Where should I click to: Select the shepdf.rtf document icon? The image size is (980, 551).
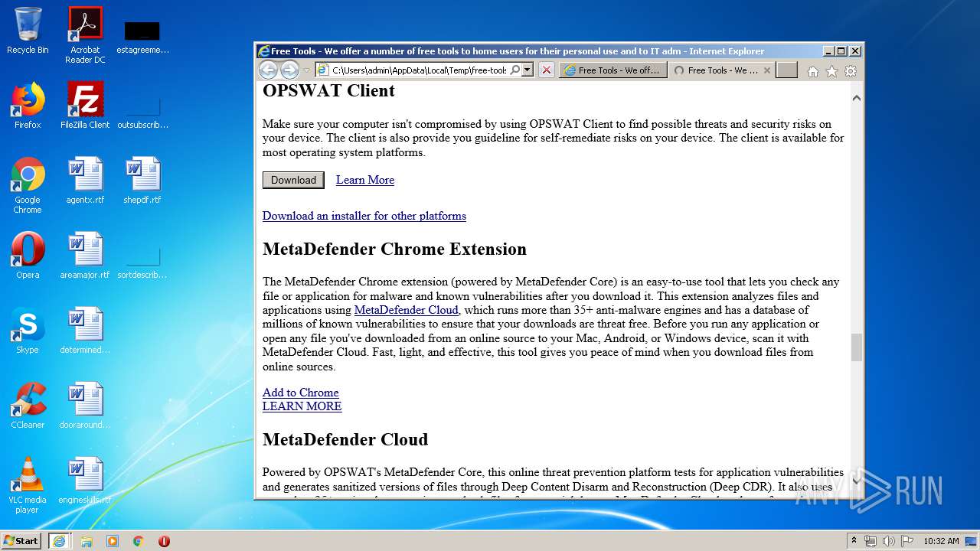click(142, 181)
